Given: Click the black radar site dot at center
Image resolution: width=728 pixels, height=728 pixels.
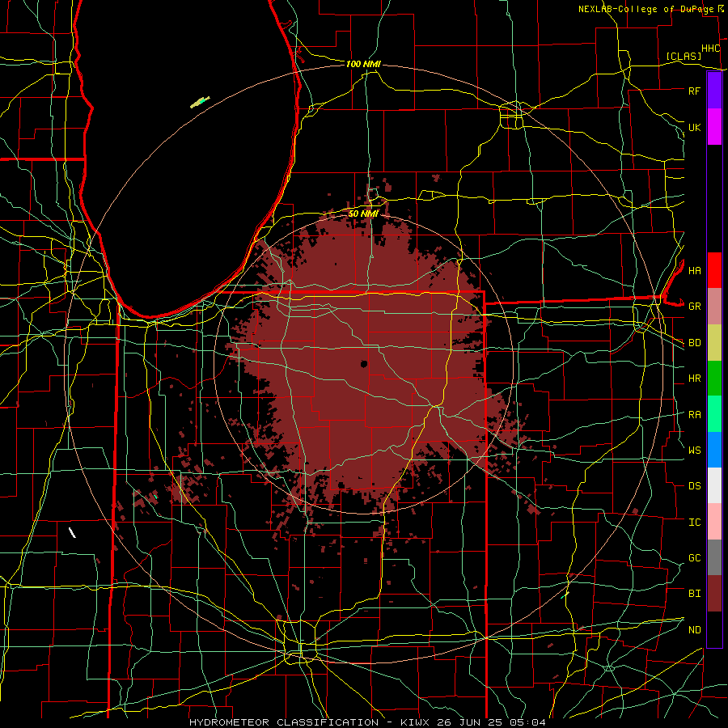Looking at the screenshot, I should click(364, 364).
